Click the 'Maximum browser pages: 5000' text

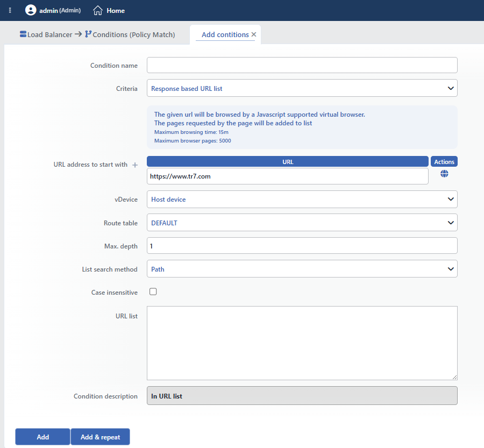[193, 141]
